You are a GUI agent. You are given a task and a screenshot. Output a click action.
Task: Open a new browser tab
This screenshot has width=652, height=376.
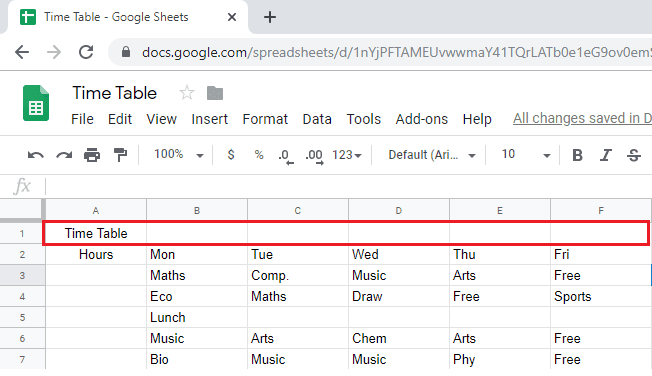pyautogui.click(x=270, y=17)
